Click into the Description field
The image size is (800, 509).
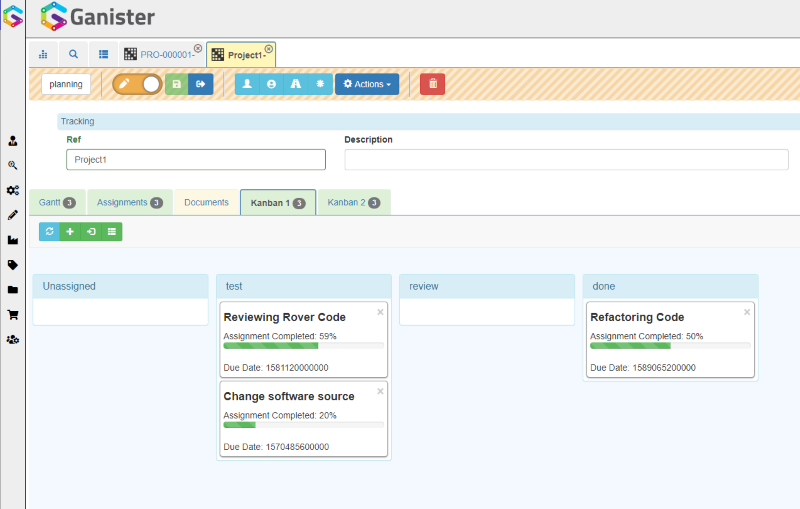coord(566,160)
